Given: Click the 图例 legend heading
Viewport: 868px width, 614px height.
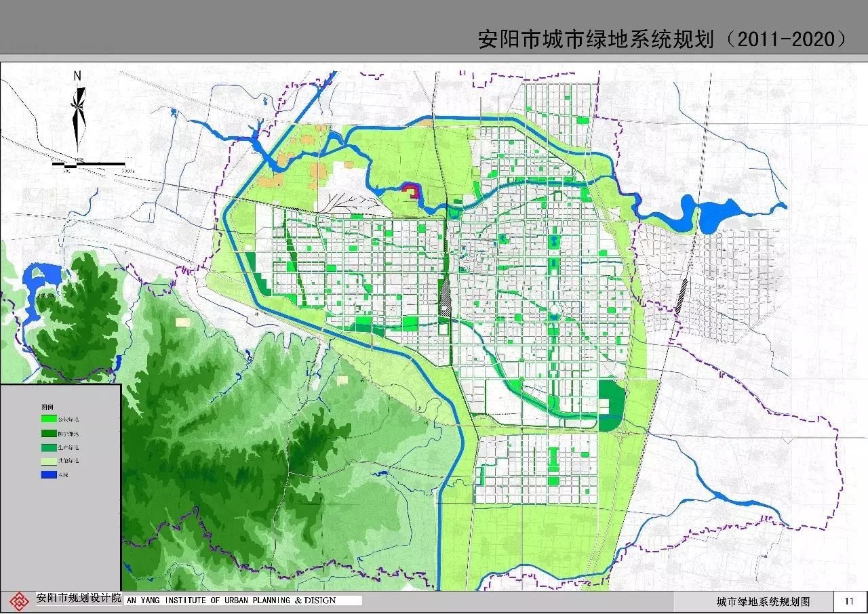Looking at the screenshot, I should tap(47, 407).
